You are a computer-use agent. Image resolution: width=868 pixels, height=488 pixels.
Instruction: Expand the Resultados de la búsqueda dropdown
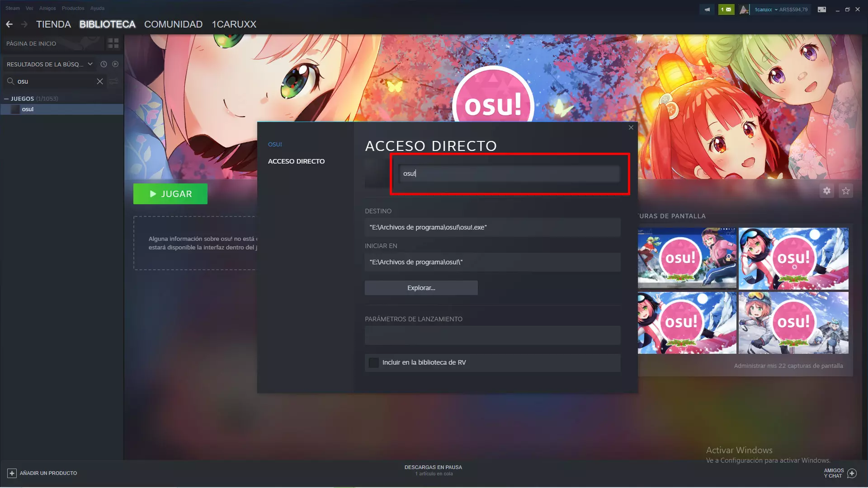(90, 64)
